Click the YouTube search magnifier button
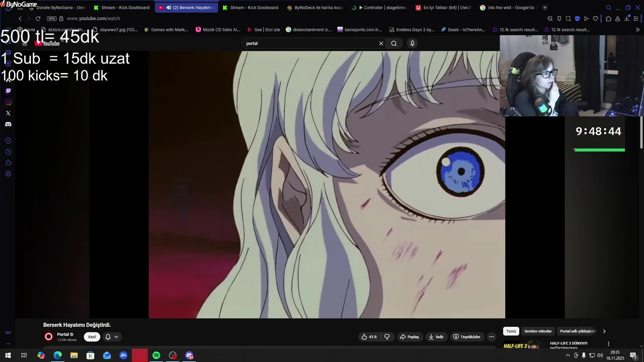This screenshot has height=362, width=644. [x=394, y=43]
